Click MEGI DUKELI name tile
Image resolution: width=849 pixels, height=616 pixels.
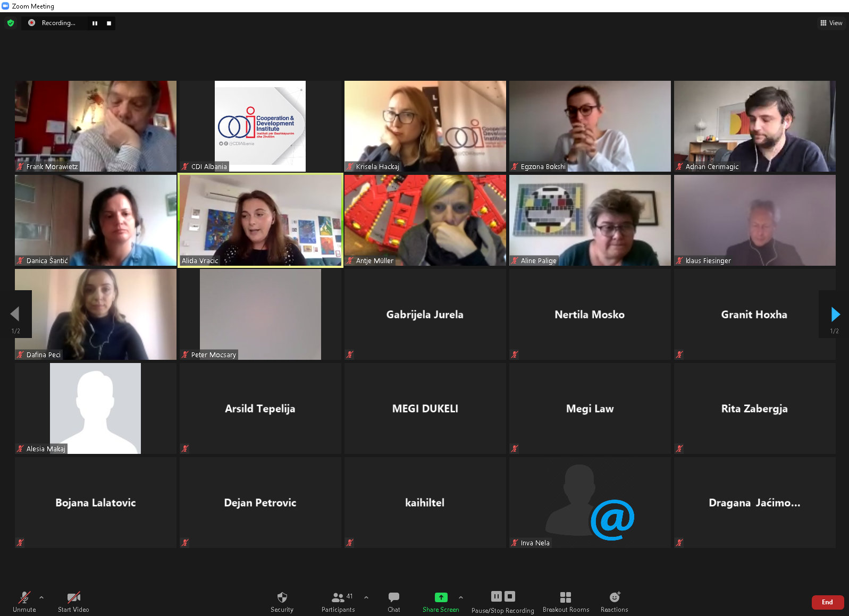(x=425, y=408)
